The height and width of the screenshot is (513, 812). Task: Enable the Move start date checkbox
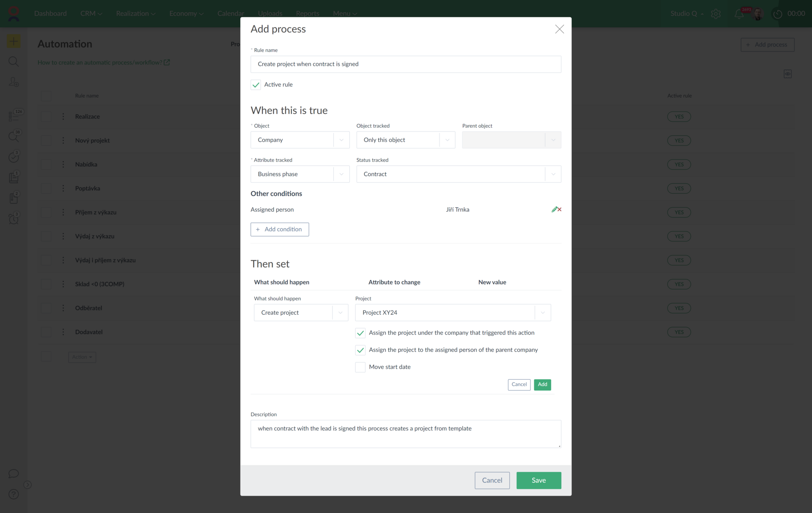click(x=360, y=367)
